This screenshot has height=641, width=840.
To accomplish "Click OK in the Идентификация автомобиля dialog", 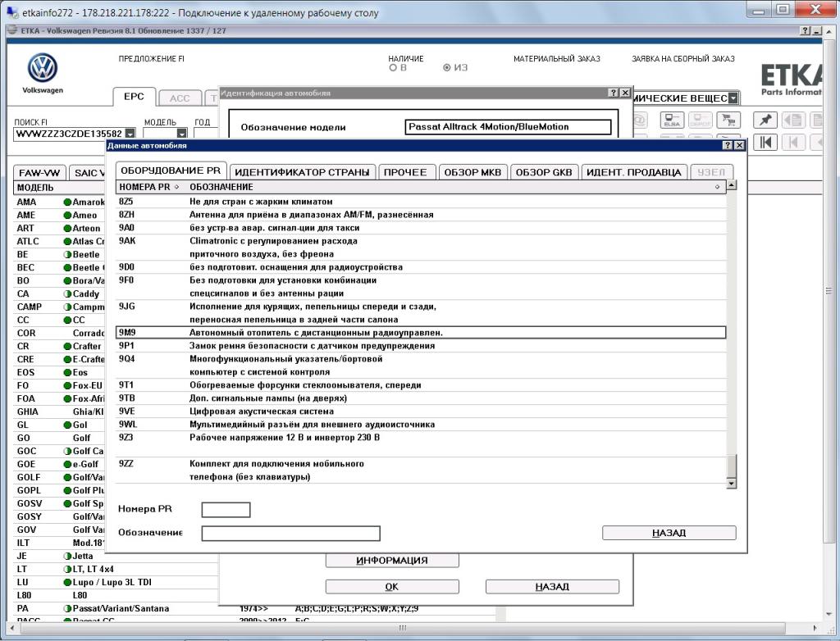I will point(392,587).
